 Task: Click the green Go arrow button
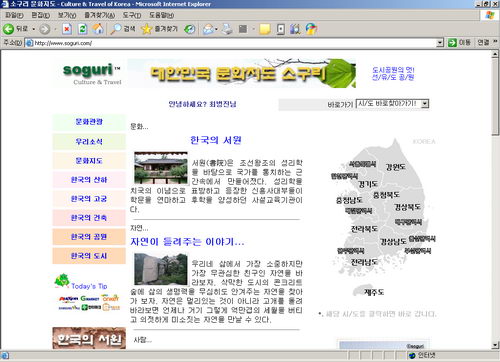(452, 43)
